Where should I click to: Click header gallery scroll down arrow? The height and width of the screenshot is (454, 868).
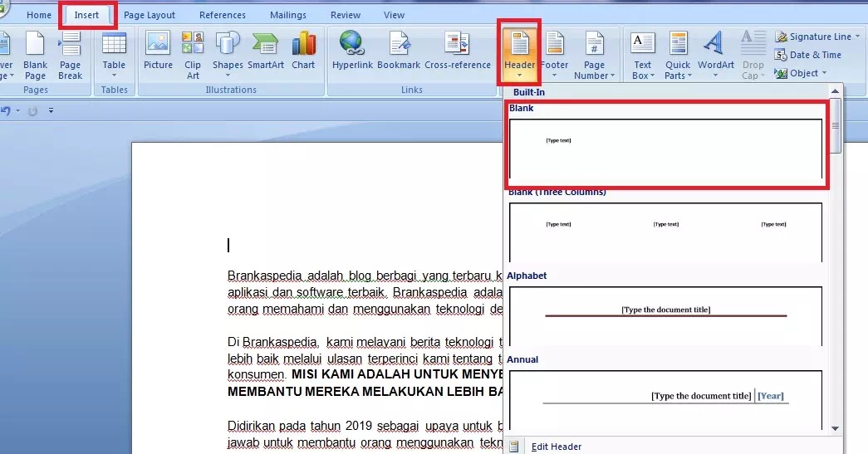point(836,428)
